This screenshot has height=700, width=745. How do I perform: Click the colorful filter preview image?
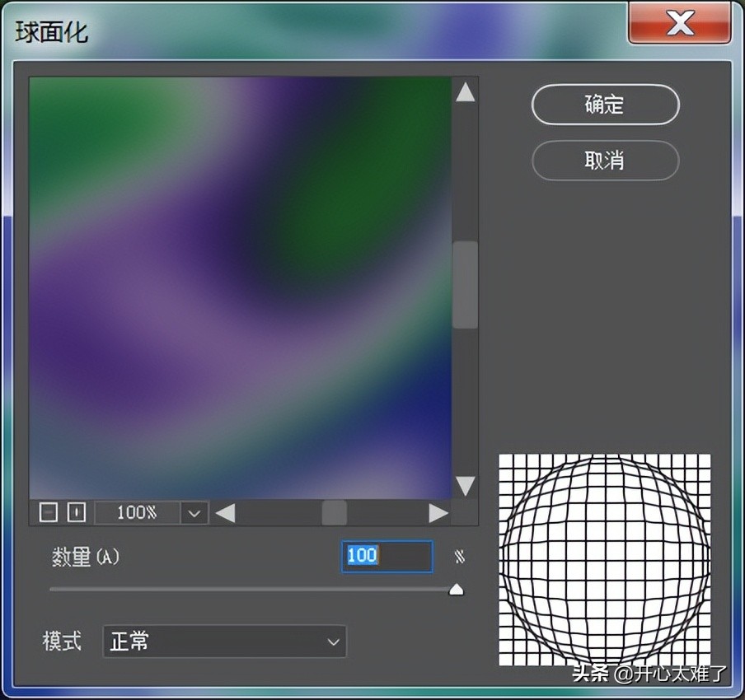pos(241,287)
